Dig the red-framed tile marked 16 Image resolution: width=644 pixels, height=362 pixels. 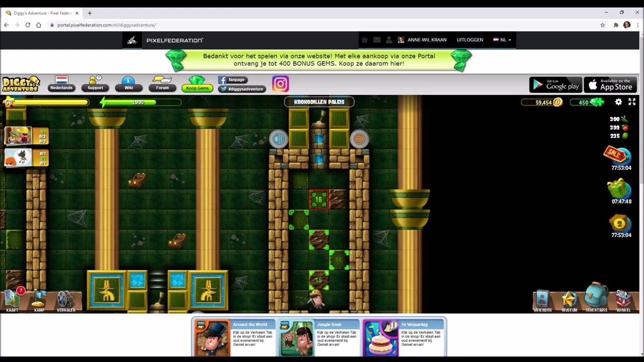319,200
